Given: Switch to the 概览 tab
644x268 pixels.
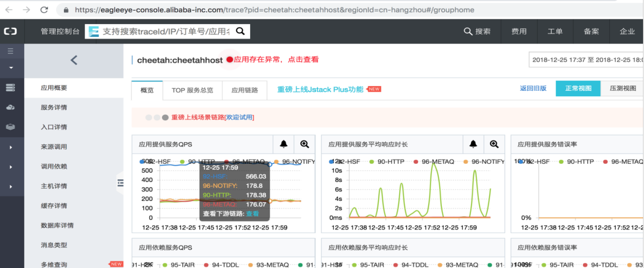Looking at the screenshot, I should [x=147, y=90].
